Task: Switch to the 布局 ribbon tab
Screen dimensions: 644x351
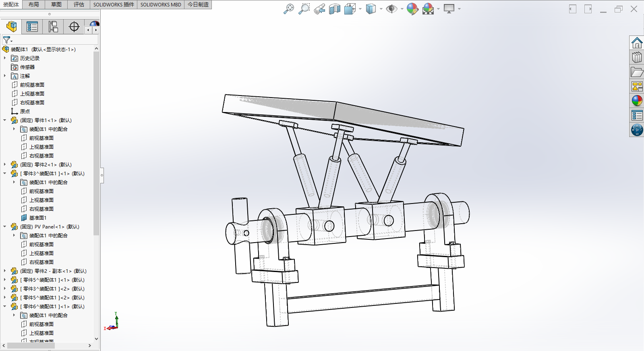Action: 34,4
